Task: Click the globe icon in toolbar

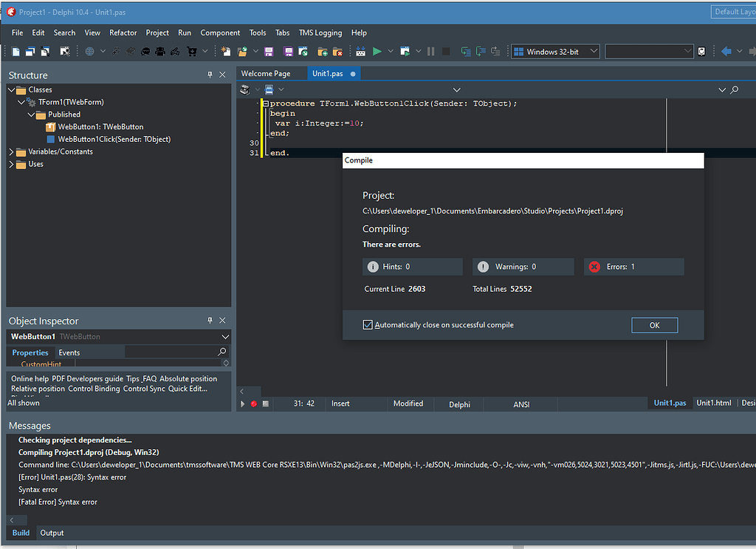Action: pyautogui.click(x=89, y=51)
